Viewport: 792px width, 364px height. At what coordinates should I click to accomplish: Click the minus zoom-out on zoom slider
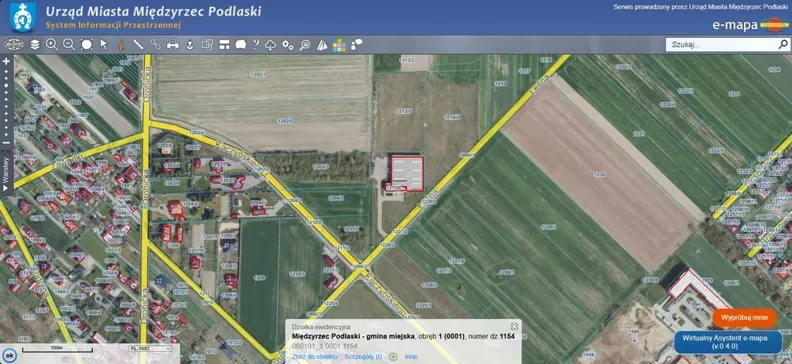pos(6,143)
